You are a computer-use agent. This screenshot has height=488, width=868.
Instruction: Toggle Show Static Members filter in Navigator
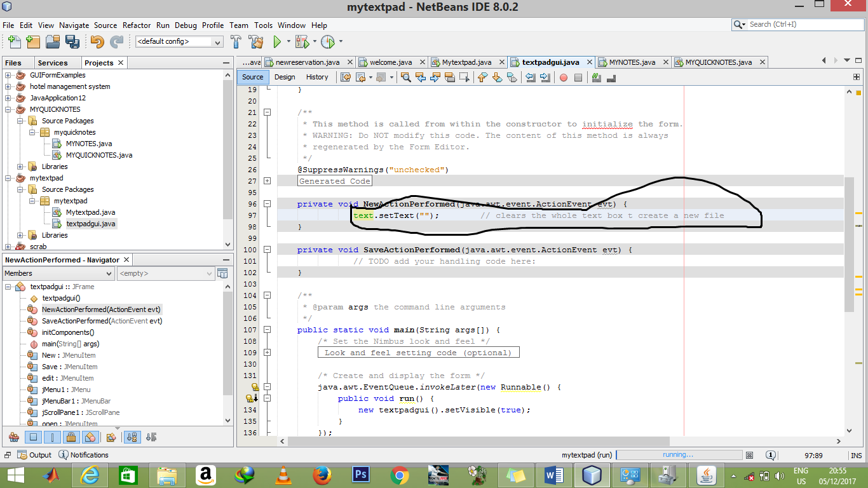click(x=53, y=437)
